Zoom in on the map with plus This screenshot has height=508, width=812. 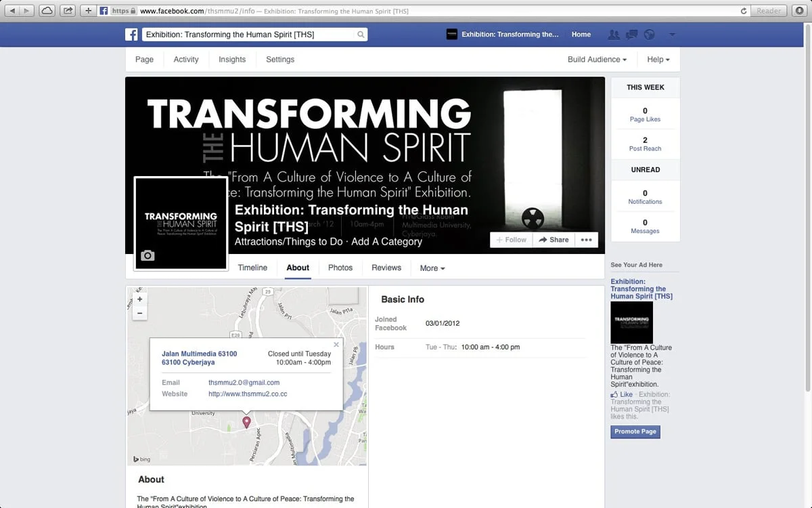click(140, 299)
